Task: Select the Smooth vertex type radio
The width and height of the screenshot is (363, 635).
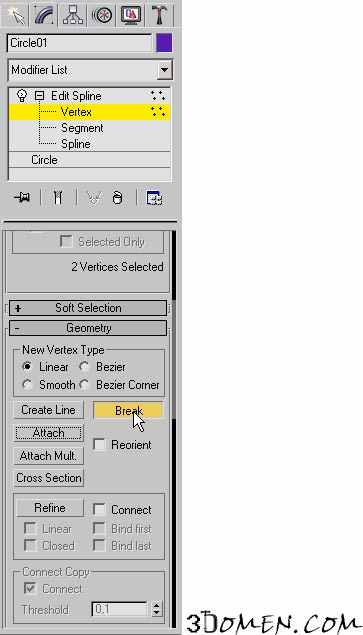Action: tap(28, 385)
